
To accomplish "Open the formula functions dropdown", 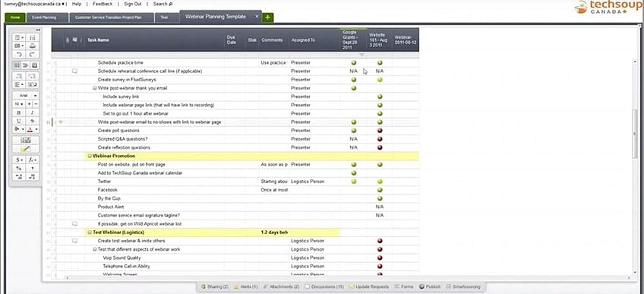I will pos(33,160).
